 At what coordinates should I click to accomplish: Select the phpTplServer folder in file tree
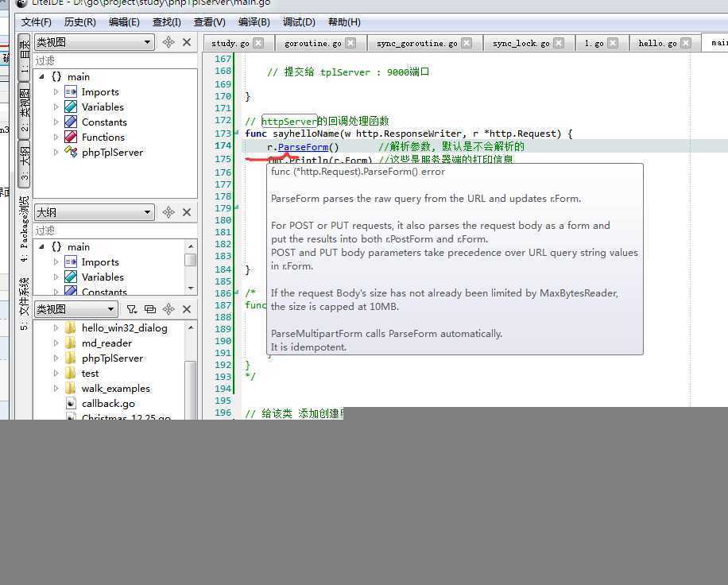coord(112,358)
